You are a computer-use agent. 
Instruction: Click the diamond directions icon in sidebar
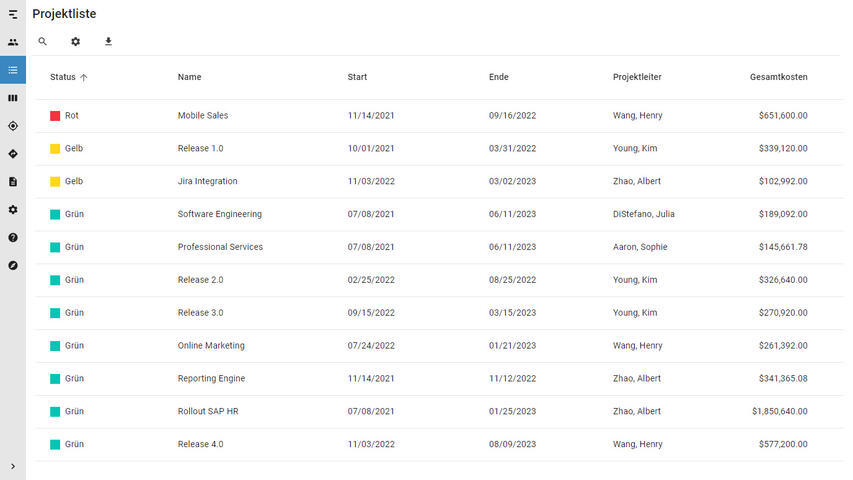tap(13, 154)
